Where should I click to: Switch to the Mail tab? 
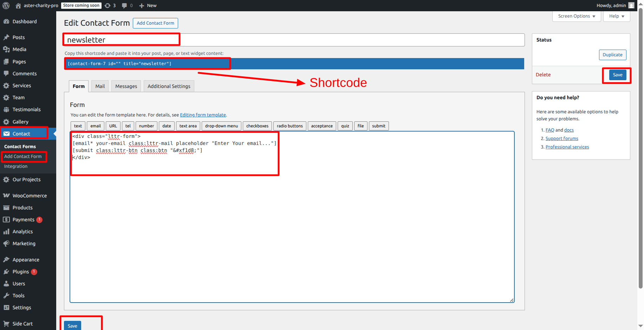(100, 86)
